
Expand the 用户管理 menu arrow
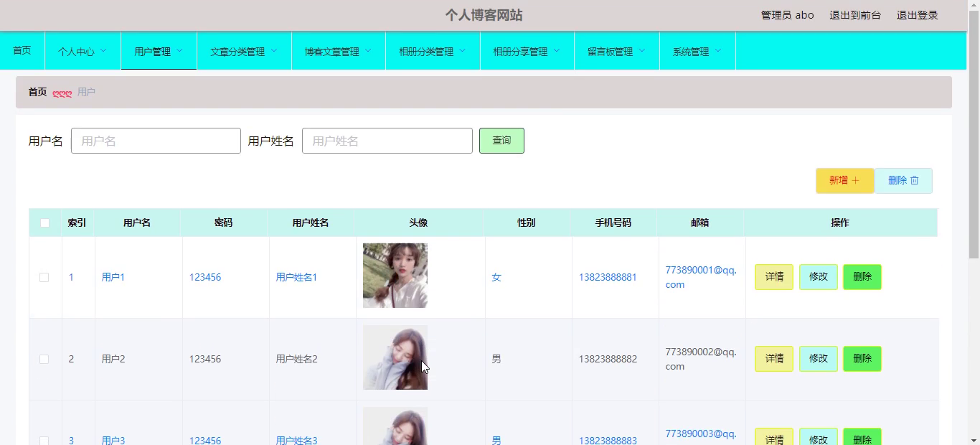[x=179, y=50]
